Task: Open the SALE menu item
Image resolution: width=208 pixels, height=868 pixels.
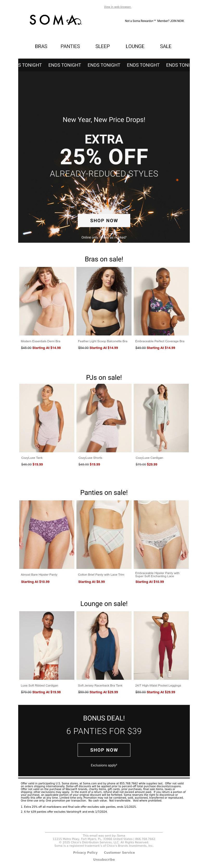Action: [x=165, y=46]
